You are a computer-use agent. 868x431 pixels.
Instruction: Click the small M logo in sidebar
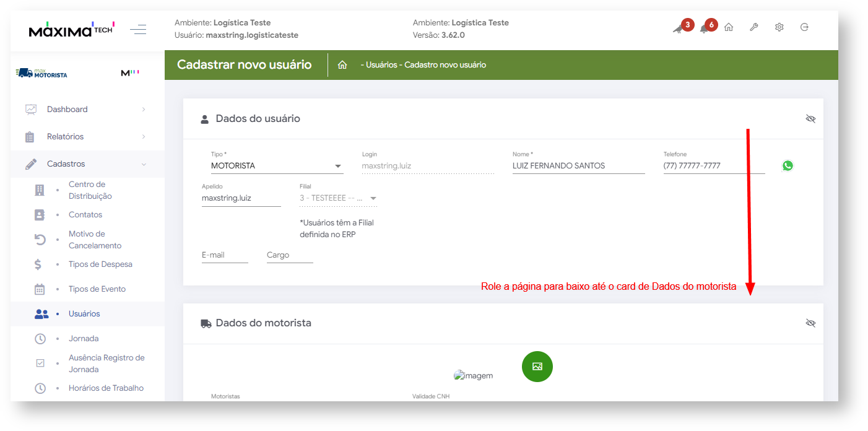point(129,73)
